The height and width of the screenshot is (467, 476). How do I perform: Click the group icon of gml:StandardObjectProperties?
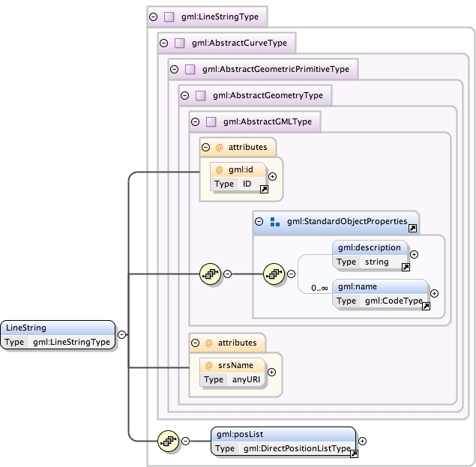[x=275, y=222]
